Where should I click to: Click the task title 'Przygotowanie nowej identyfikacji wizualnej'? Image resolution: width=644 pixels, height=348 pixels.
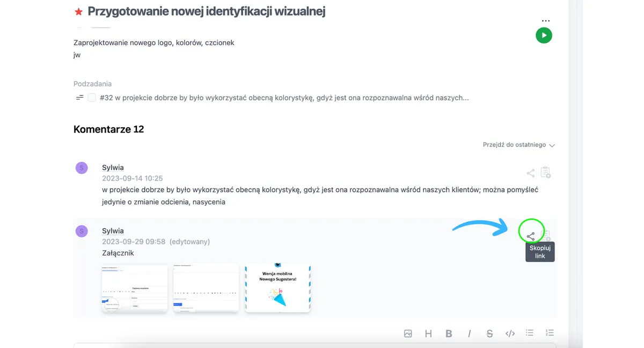tap(207, 11)
